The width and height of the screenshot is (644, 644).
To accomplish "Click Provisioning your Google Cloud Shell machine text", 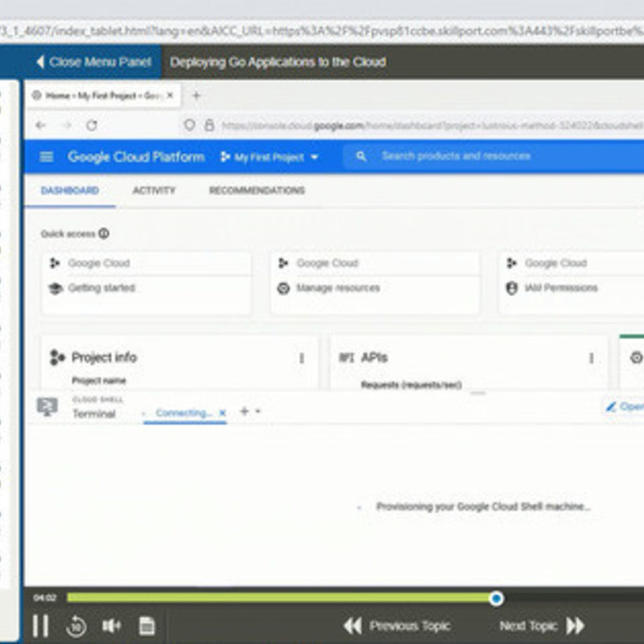I will pos(483,506).
